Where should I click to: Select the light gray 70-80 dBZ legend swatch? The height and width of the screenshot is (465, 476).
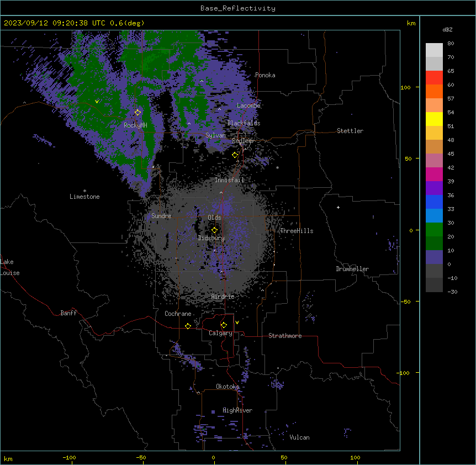[x=434, y=50]
